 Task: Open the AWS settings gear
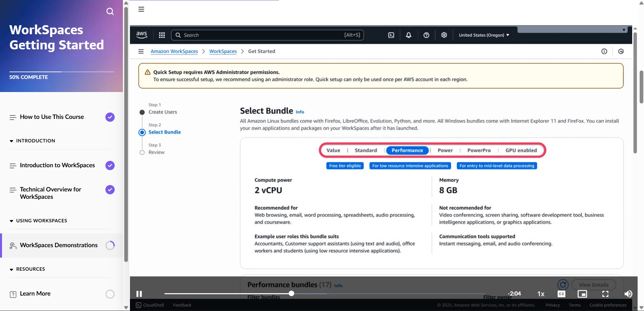click(444, 35)
